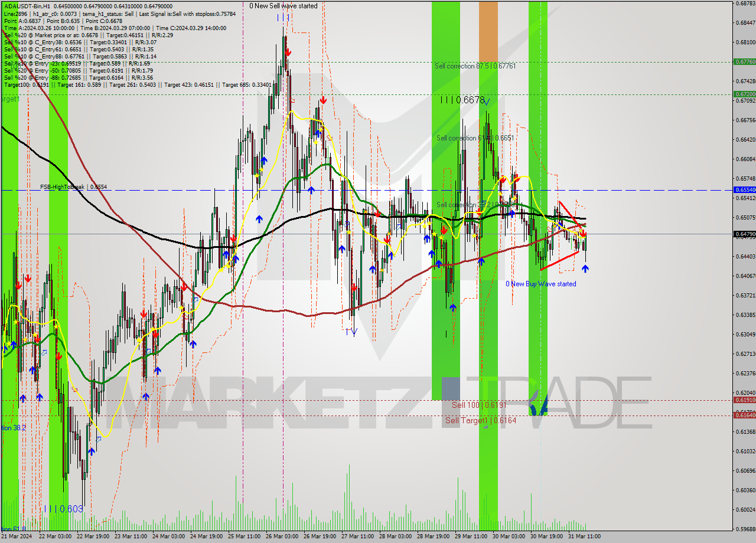Click the '22 Mar 03:00' time axis label
756x543 pixels.
point(55,536)
